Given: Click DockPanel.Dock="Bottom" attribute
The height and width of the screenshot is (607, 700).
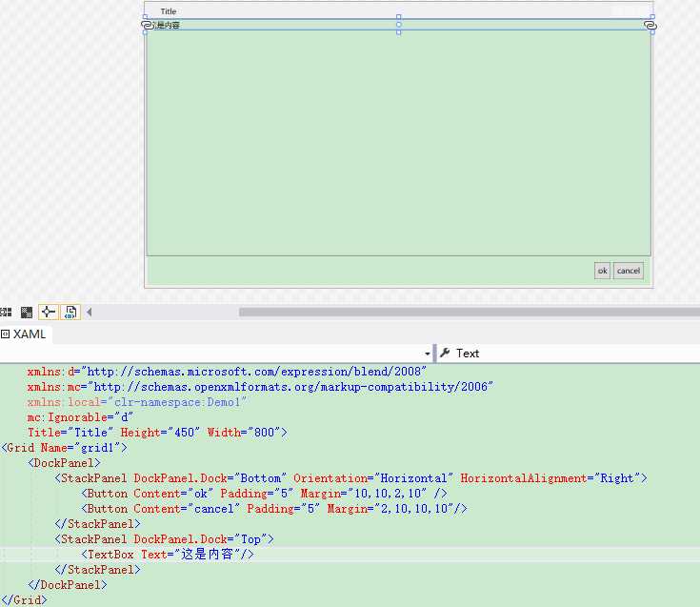Looking at the screenshot, I should tap(210, 478).
